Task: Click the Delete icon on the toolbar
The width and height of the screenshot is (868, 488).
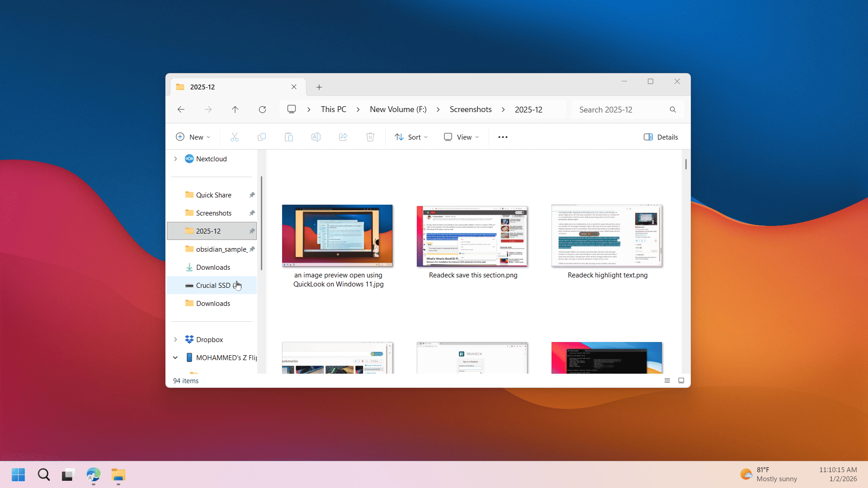Action: click(x=370, y=136)
